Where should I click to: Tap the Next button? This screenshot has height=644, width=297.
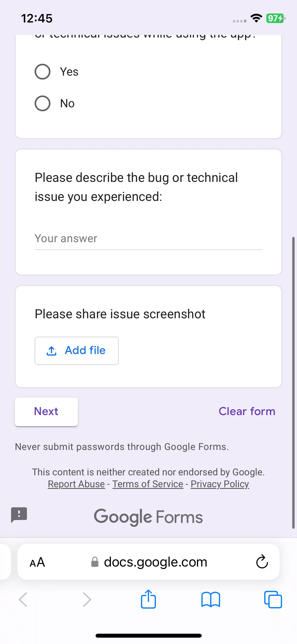tap(46, 412)
